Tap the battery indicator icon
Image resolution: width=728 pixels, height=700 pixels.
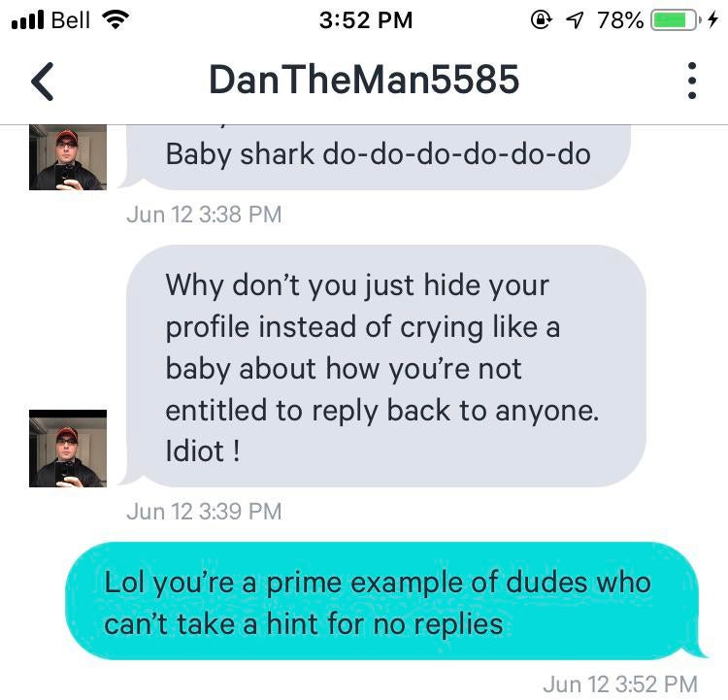tap(676, 20)
